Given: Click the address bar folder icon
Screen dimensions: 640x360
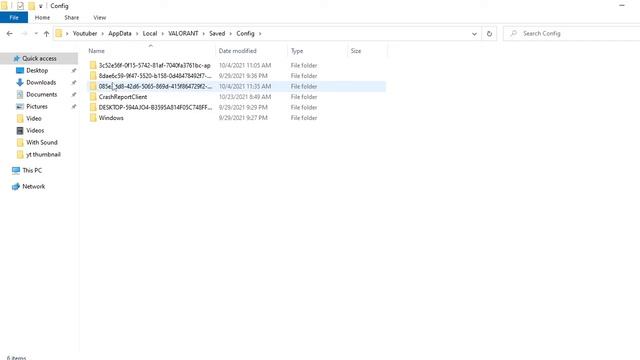Looking at the screenshot, I should (59, 33).
